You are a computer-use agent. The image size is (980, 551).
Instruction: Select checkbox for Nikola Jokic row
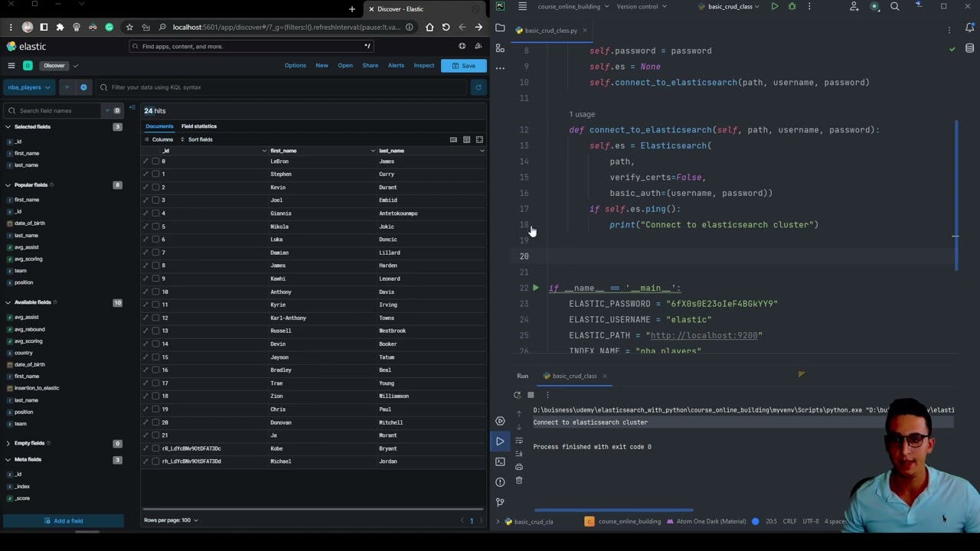pyautogui.click(x=155, y=227)
